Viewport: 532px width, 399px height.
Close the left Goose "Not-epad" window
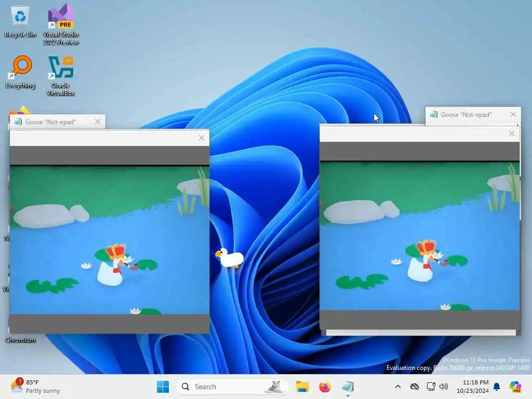point(97,122)
